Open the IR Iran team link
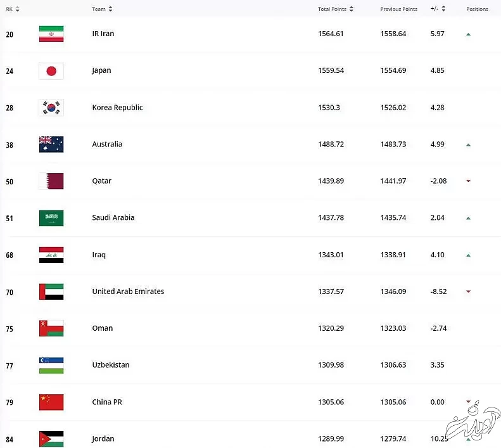This screenshot has width=501, height=448. [103, 34]
